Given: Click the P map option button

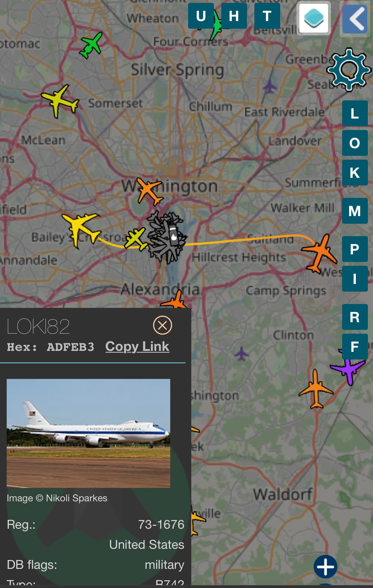Looking at the screenshot, I should click(355, 249).
